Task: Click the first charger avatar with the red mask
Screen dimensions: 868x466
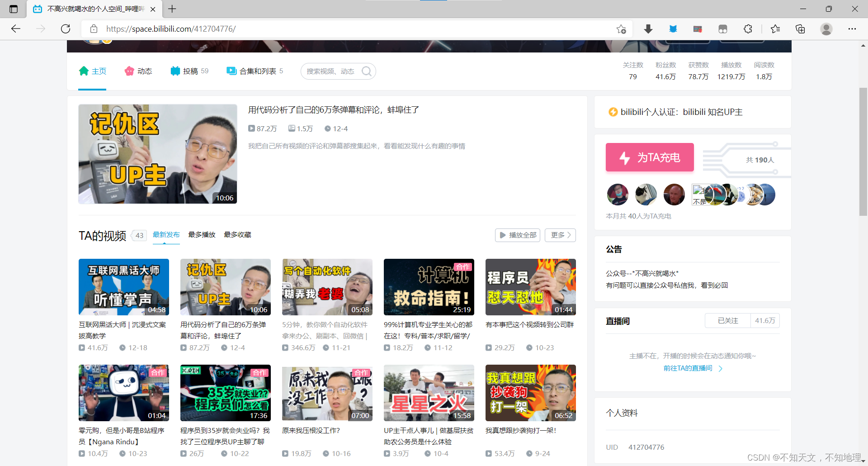Action: point(618,195)
